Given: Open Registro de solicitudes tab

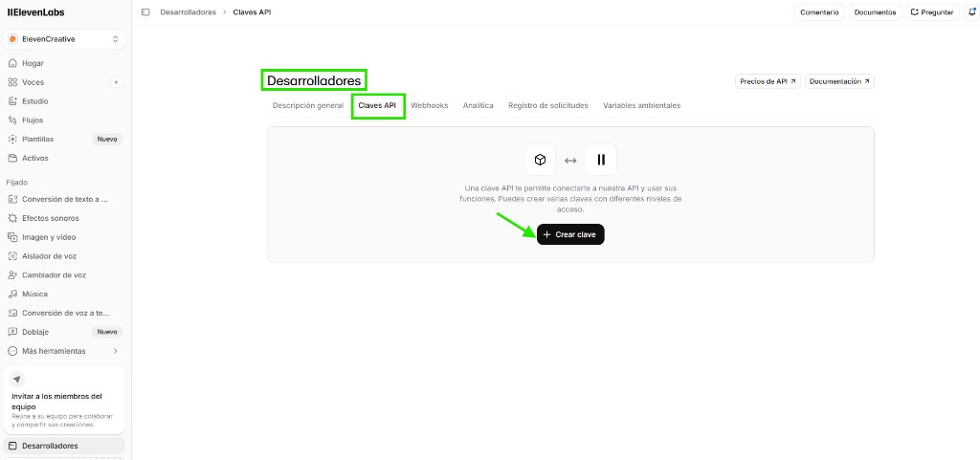Looking at the screenshot, I should 548,105.
